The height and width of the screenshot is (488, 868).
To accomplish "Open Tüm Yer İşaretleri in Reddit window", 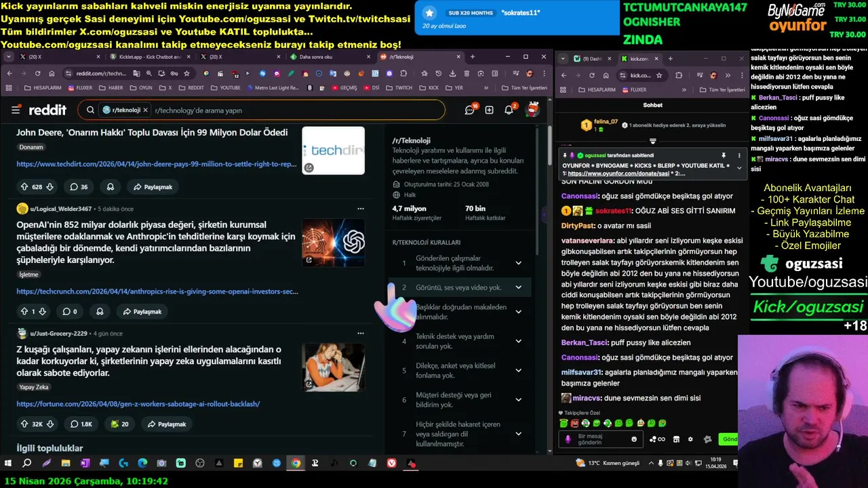I will (524, 87).
